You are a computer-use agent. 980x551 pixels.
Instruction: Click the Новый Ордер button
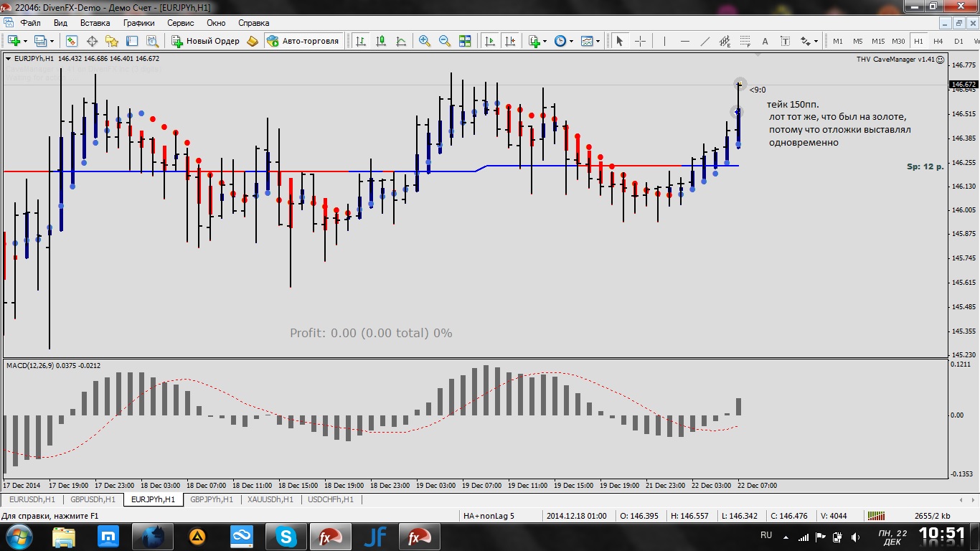pyautogui.click(x=207, y=41)
